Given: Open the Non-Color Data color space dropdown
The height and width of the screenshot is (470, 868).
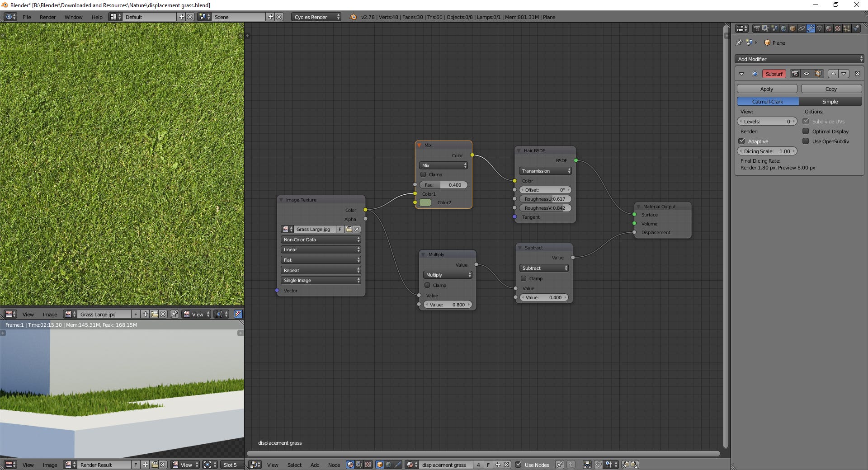Looking at the screenshot, I should (321, 240).
